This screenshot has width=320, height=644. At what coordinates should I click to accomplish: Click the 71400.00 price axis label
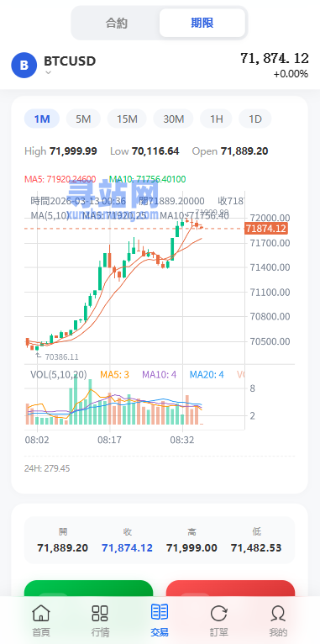tap(270, 267)
